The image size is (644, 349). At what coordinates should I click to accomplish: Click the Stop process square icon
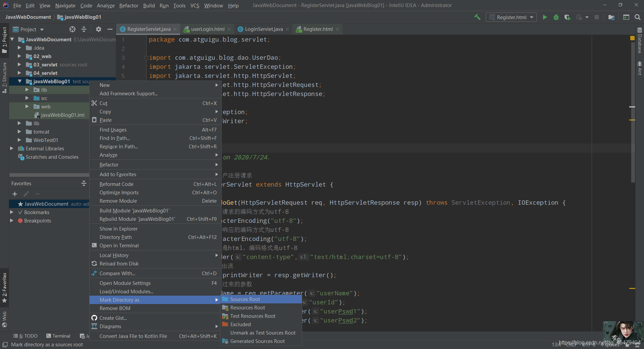(597, 17)
